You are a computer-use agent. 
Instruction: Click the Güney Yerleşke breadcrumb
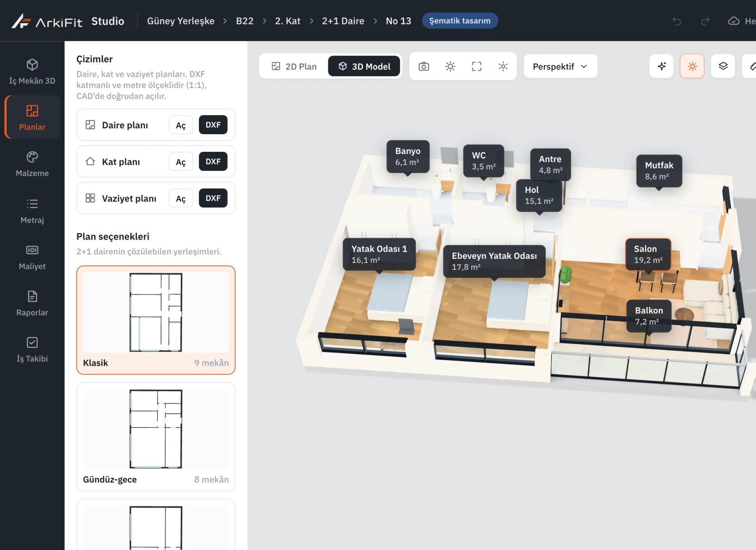(x=181, y=21)
